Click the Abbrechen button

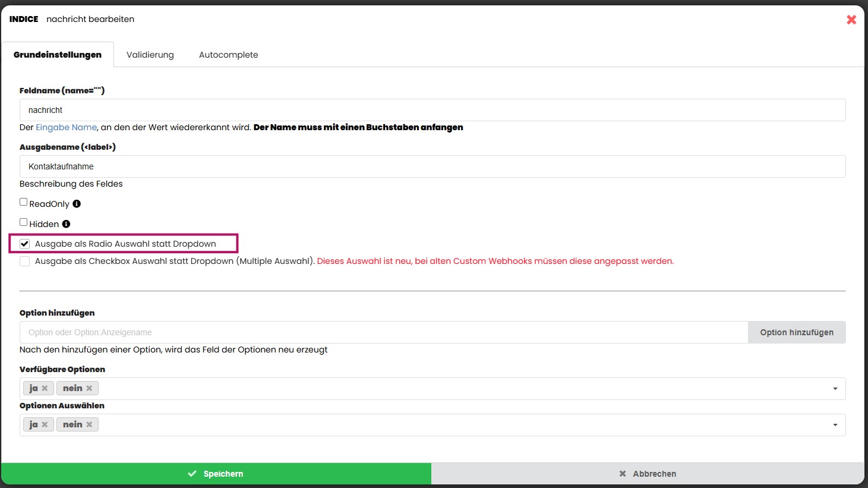pyautogui.click(x=648, y=474)
